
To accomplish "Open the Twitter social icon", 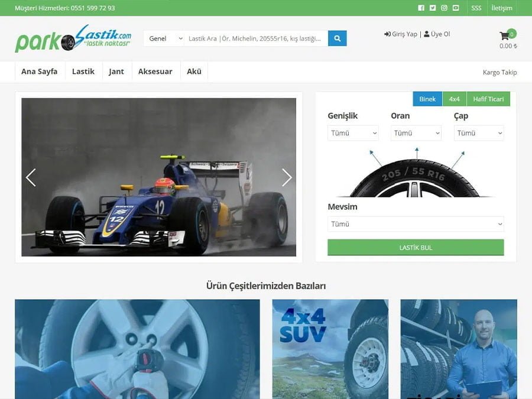I will click(433, 8).
